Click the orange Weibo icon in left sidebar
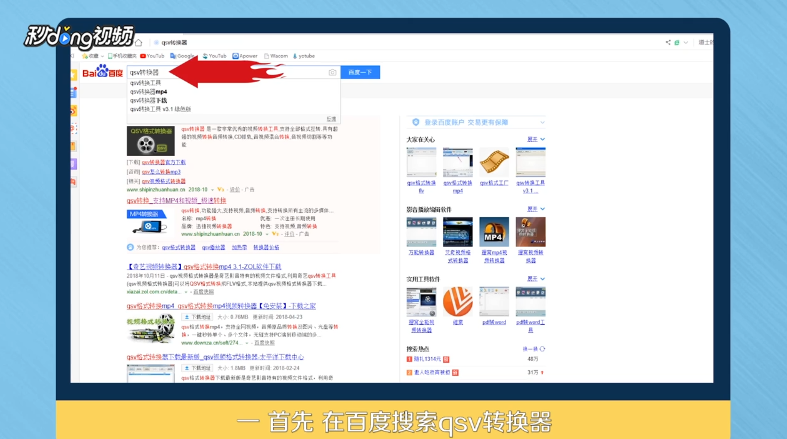The height and width of the screenshot is (439, 787). 74,111
